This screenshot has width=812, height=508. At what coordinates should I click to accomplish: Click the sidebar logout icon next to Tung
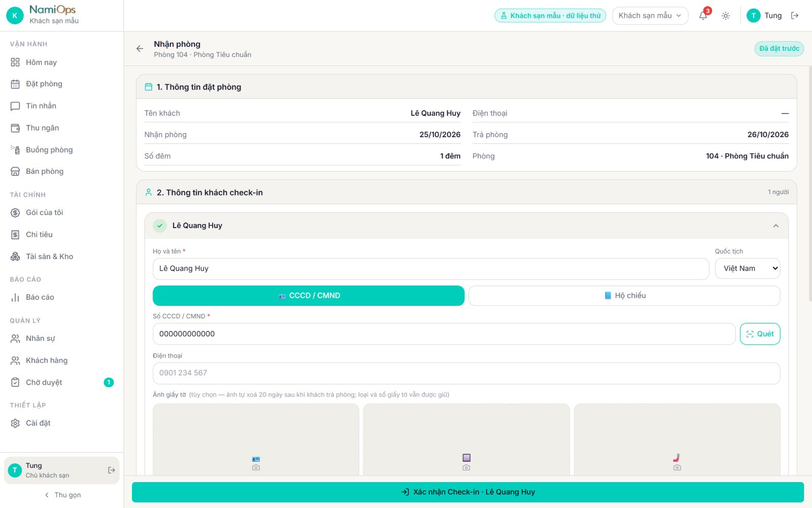(112, 470)
